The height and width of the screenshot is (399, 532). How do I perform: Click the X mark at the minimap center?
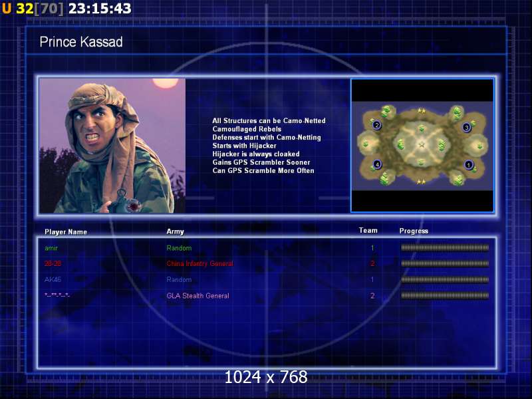422,145
